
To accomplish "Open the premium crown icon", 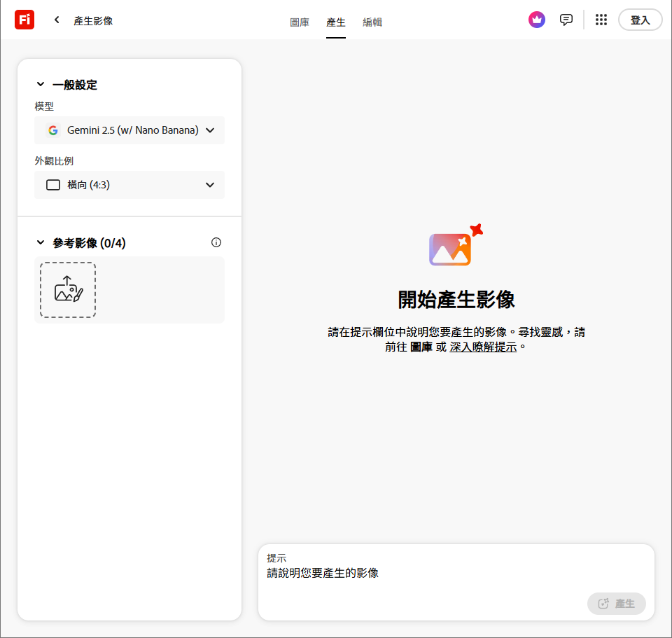I will 537,20.
